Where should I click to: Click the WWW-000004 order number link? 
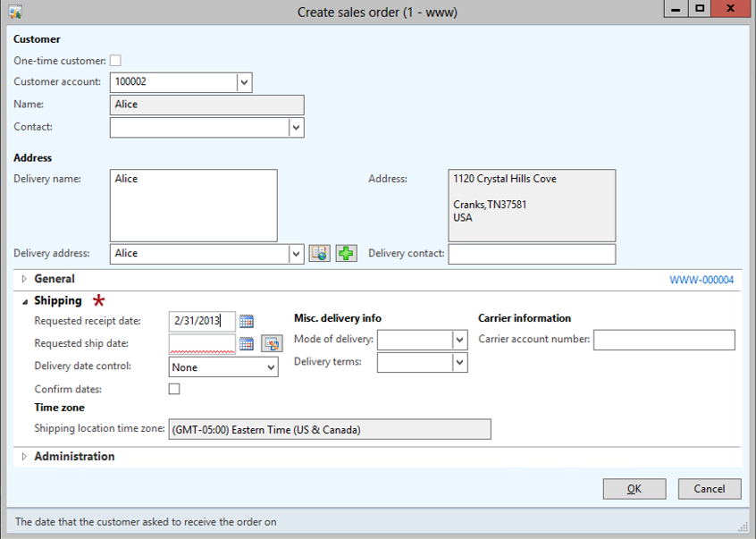pyautogui.click(x=701, y=280)
